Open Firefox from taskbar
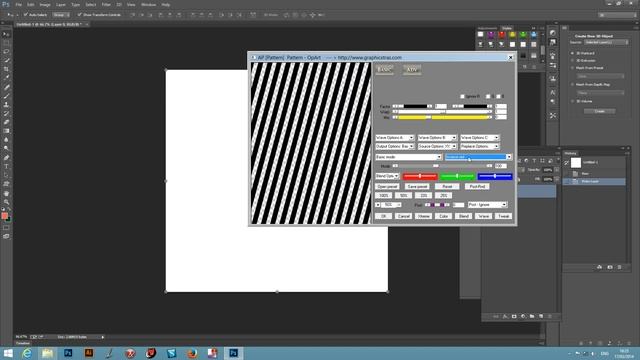640x360 pixels. pos(192,353)
